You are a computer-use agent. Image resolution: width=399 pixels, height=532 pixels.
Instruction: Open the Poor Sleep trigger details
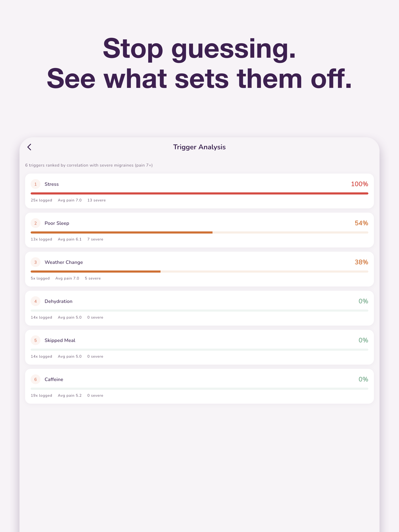tap(199, 230)
